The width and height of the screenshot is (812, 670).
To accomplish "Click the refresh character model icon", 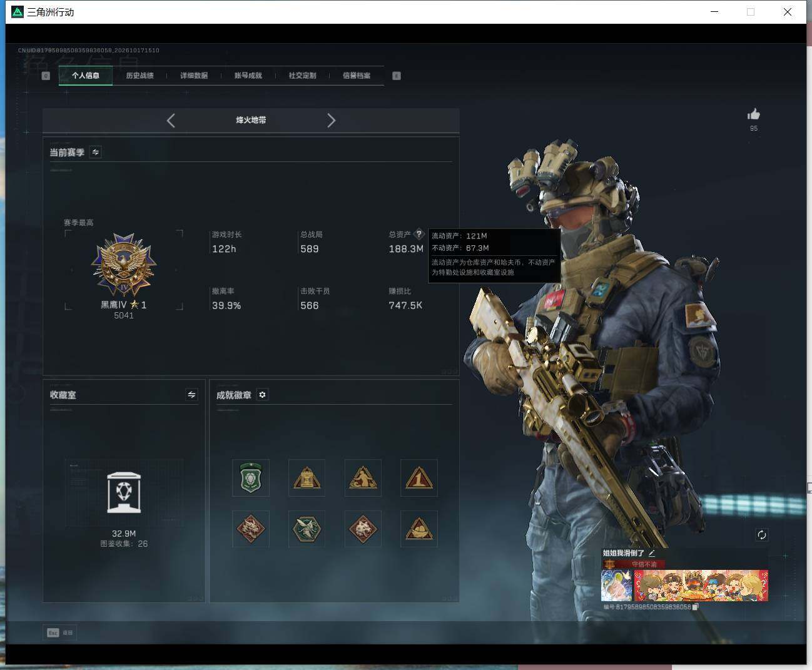I will 761,535.
